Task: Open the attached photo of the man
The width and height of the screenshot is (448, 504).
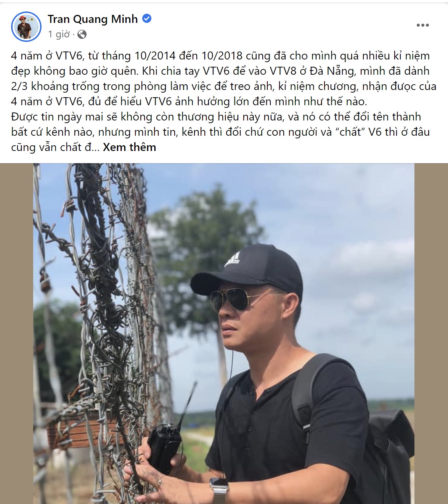Action: tap(224, 334)
